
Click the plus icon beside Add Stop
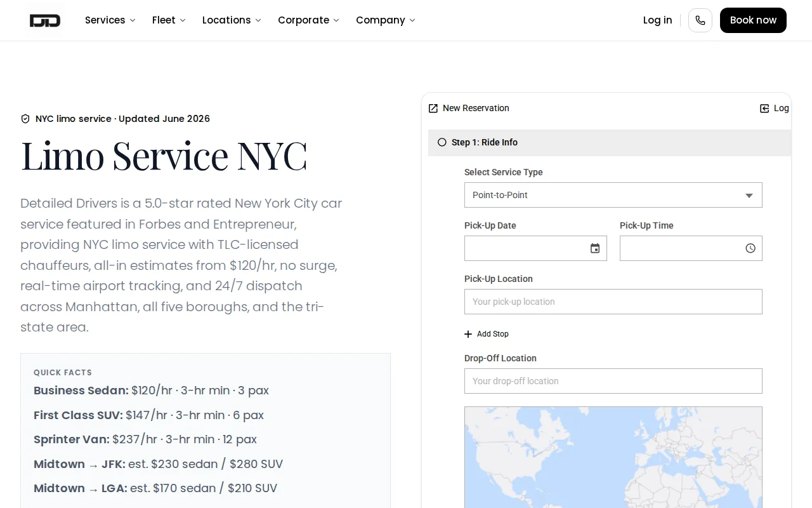(468, 334)
